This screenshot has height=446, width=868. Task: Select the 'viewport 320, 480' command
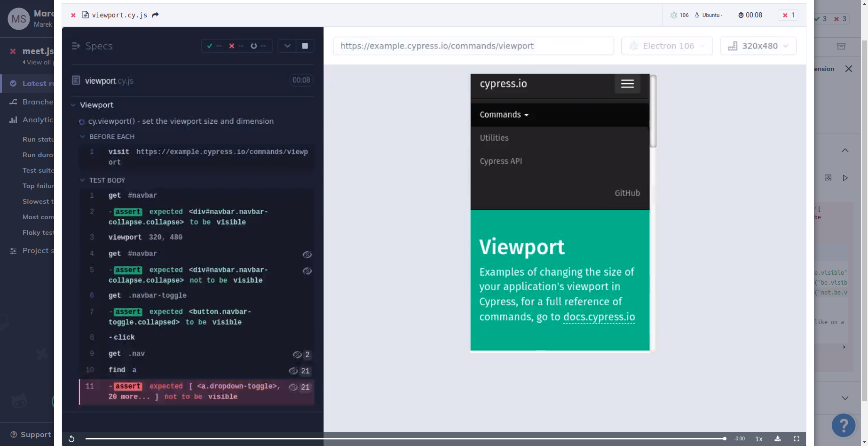pyautogui.click(x=197, y=237)
